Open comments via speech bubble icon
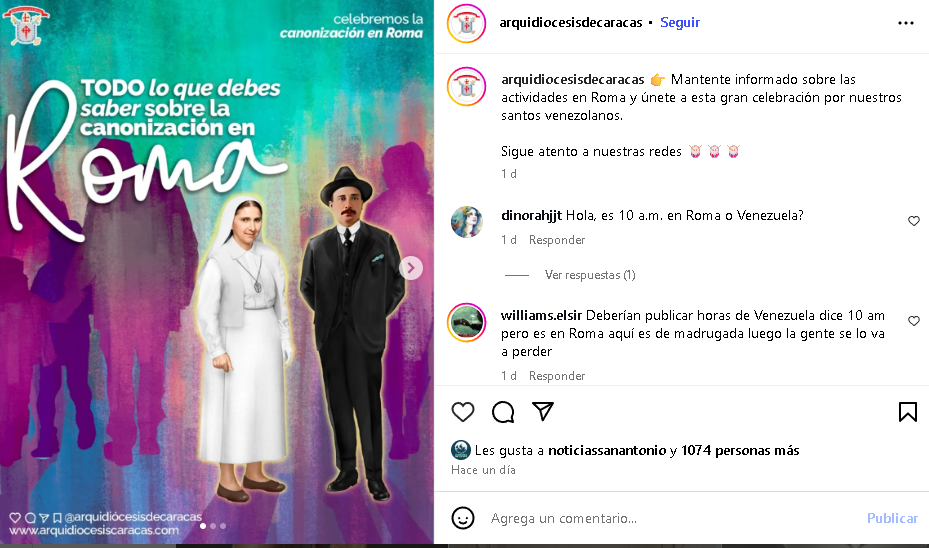 pyautogui.click(x=503, y=412)
